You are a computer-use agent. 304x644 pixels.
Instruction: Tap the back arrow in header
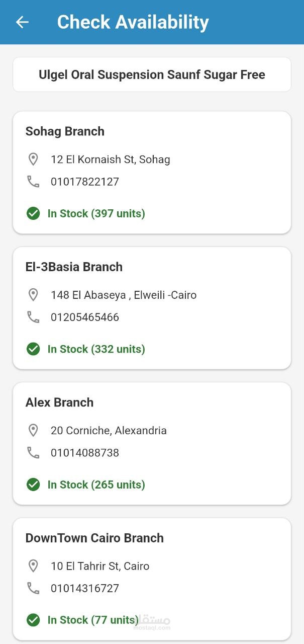tap(22, 22)
